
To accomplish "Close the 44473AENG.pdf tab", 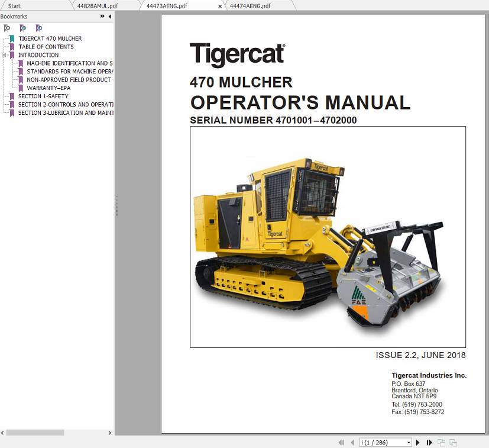I will click(x=219, y=5).
